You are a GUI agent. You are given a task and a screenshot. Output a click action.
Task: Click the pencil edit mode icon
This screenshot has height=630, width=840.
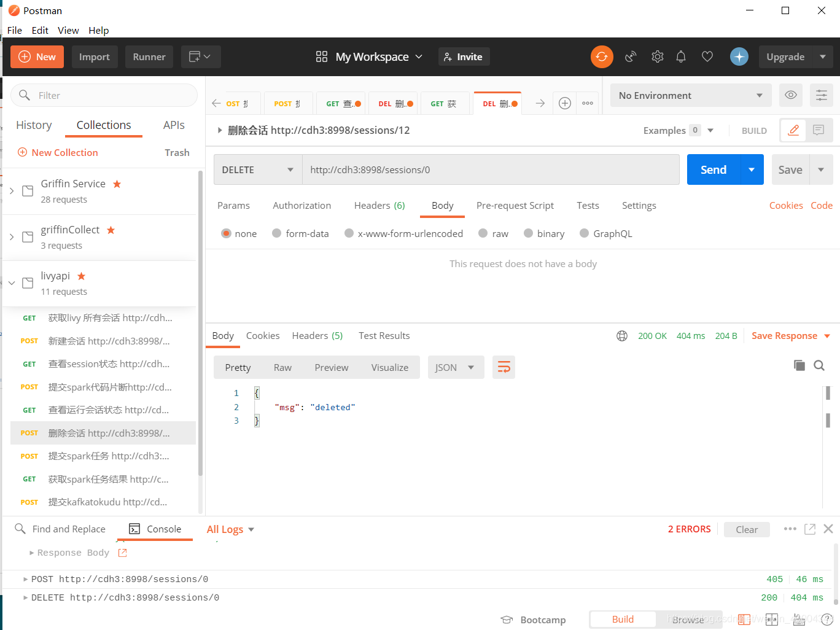coord(793,130)
